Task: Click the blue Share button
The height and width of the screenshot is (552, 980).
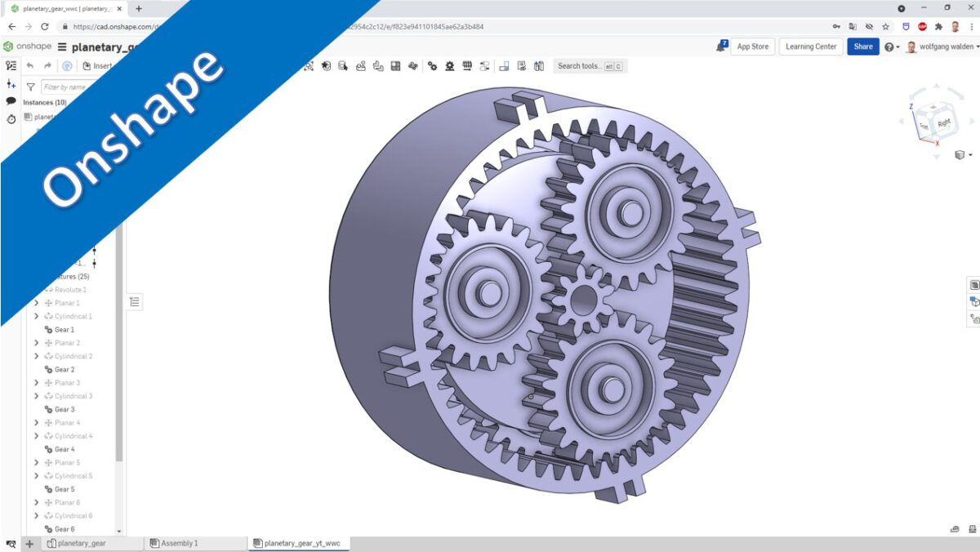Action: 862,47
